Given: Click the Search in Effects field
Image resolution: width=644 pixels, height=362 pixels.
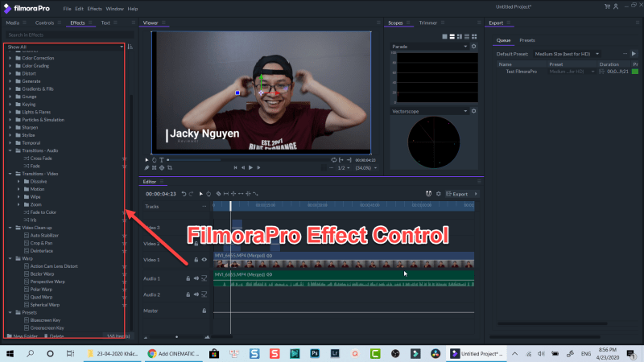Looking at the screenshot, I should click(64, 35).
